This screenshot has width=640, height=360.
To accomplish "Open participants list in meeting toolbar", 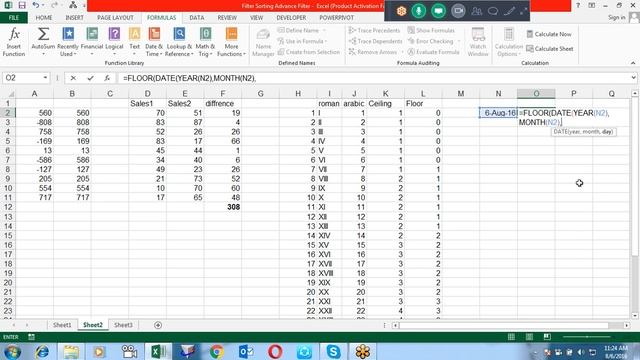I will click(476, 11).
